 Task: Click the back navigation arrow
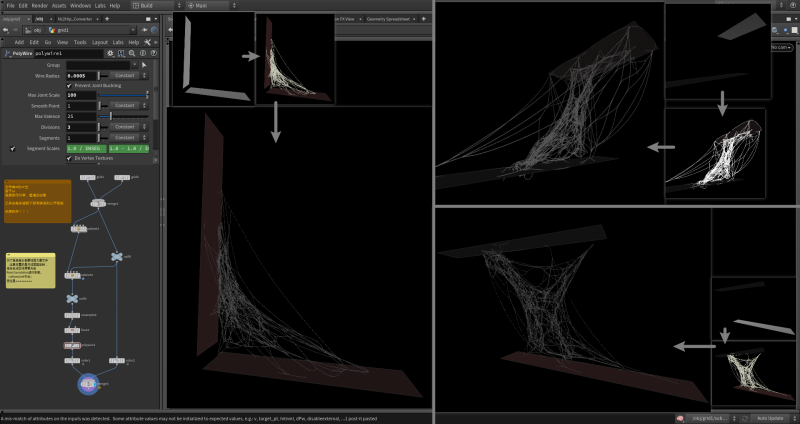pyautogui.click(x=5, y=30)
